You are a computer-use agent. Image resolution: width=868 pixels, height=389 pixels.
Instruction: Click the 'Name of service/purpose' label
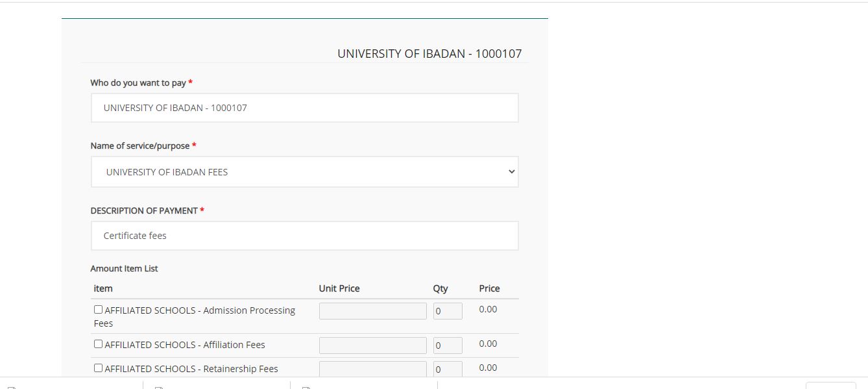coord(140,146)
